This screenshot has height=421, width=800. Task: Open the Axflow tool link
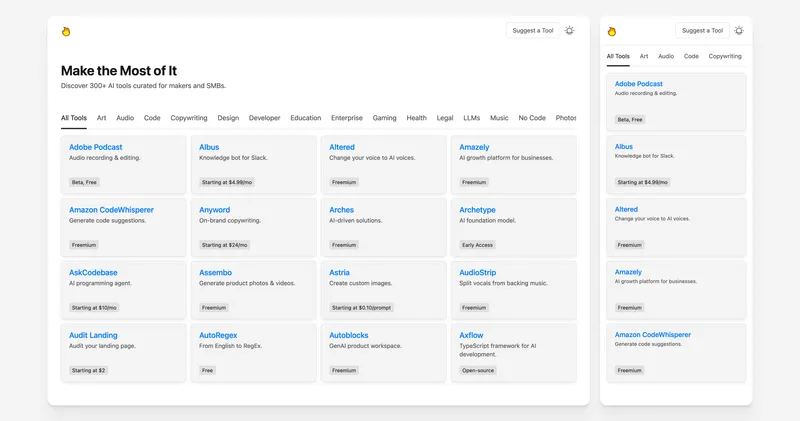(471, 335)
